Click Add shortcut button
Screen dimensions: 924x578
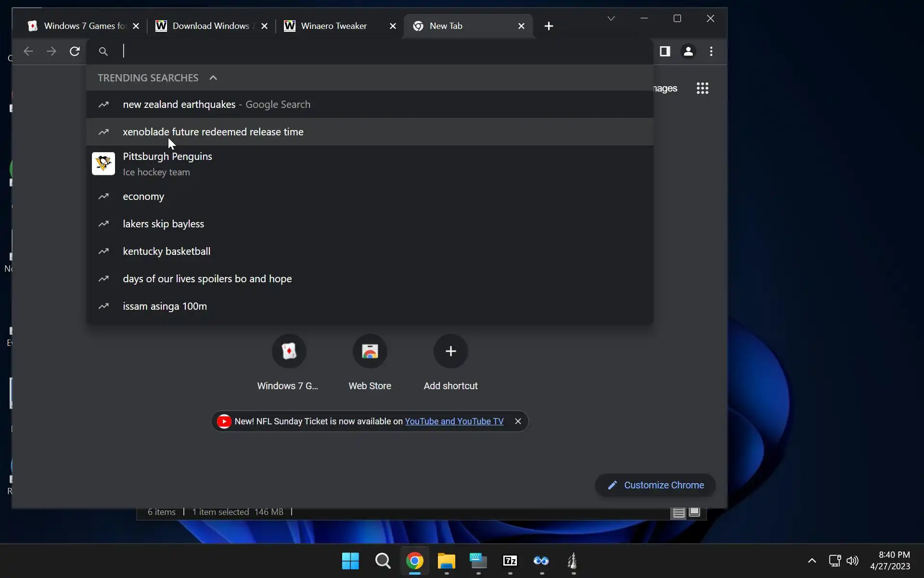450,352
